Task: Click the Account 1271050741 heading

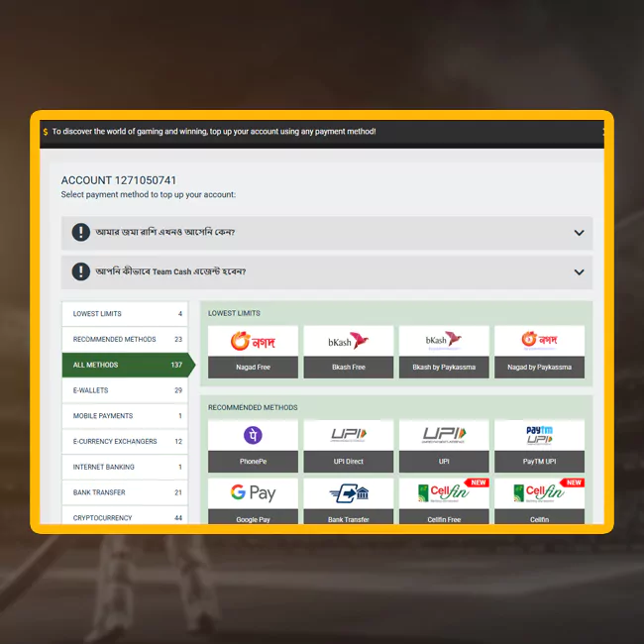Action: [x=119, y=180]
